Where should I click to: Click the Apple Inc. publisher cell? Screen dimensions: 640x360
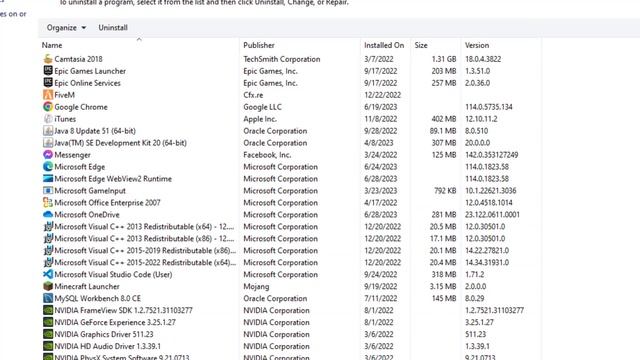pos(260,119)
